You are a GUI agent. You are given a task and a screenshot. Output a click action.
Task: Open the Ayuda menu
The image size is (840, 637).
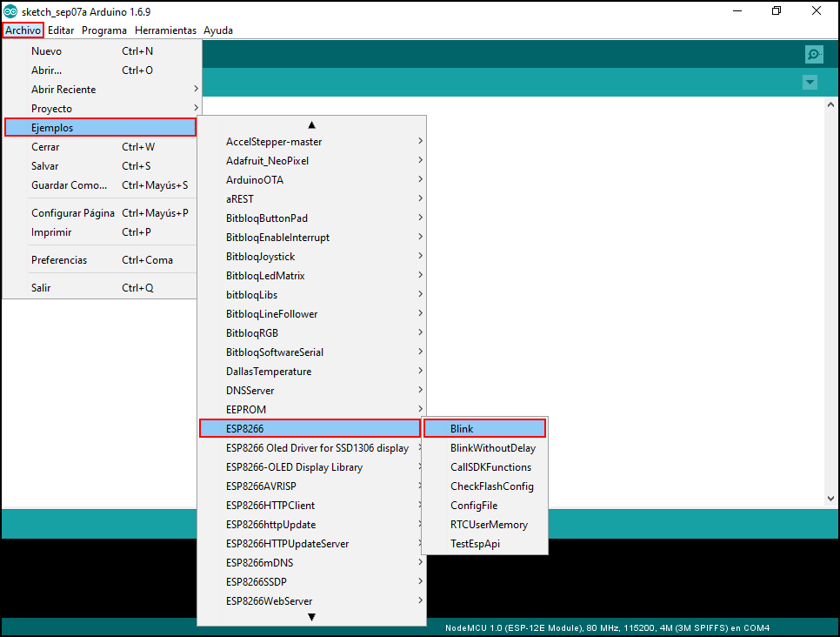[218, 30]
